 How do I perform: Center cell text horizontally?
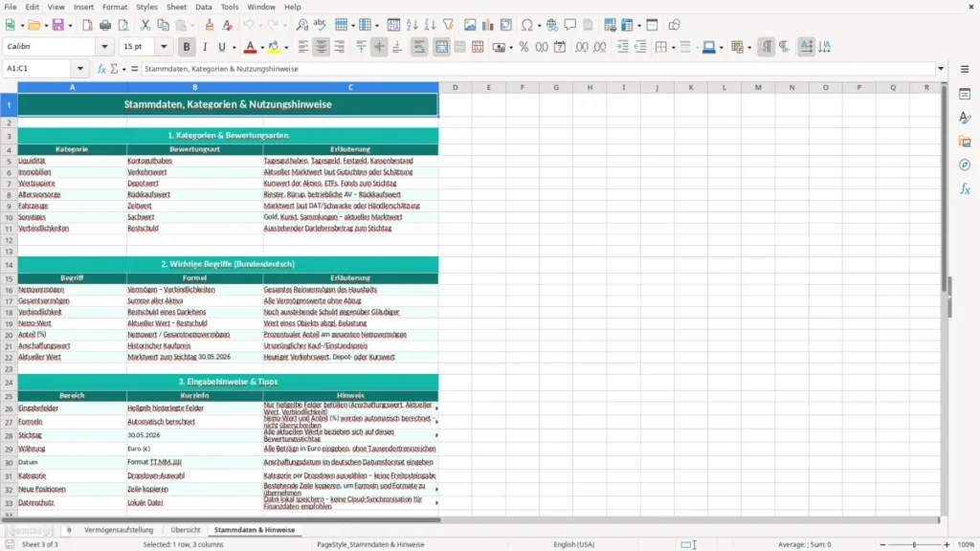(322, 47)
